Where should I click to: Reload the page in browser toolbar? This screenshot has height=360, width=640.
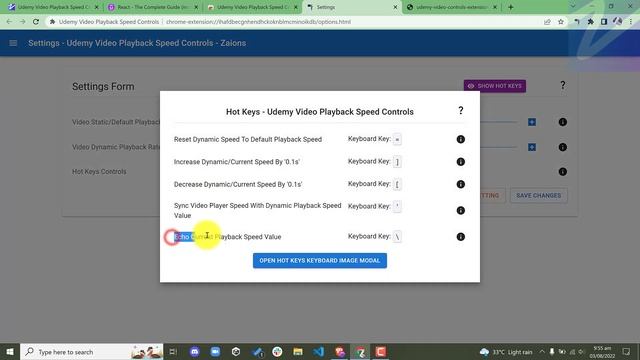point(36,22)
